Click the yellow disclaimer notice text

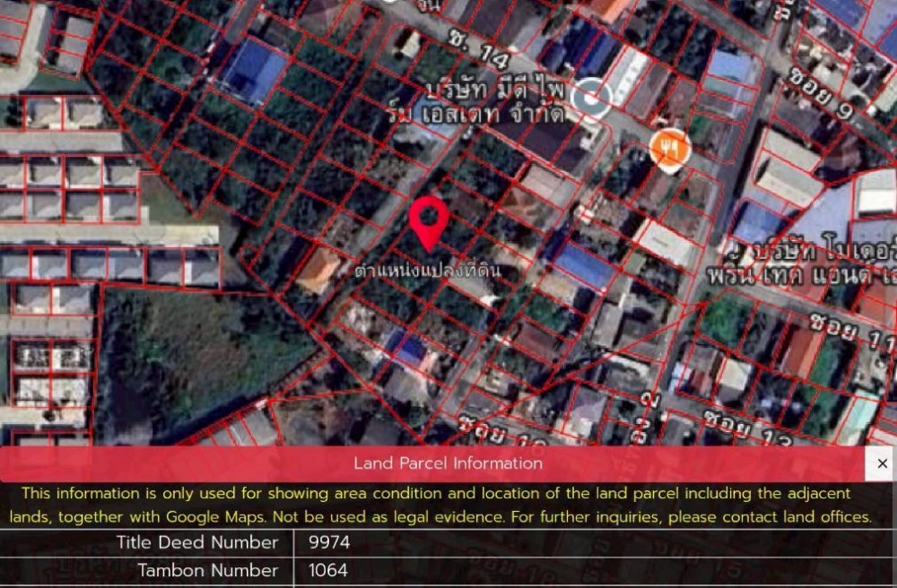point(440,506)
